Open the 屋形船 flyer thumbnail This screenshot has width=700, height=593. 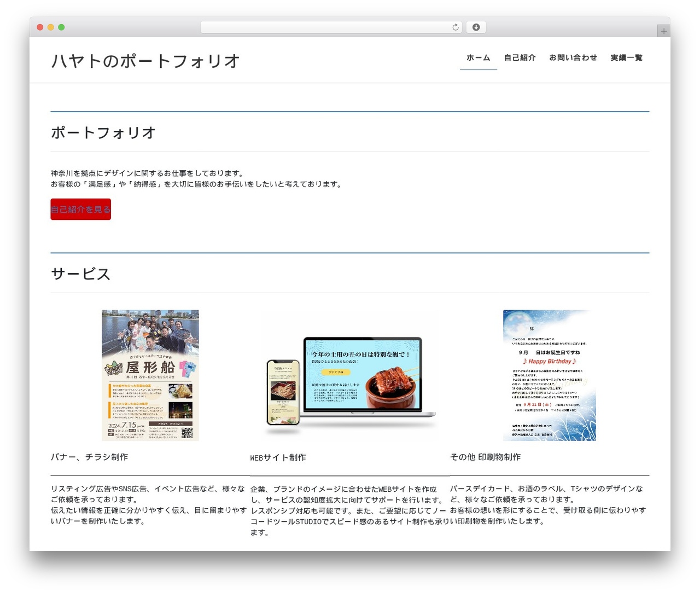click(x=150, y=375)
